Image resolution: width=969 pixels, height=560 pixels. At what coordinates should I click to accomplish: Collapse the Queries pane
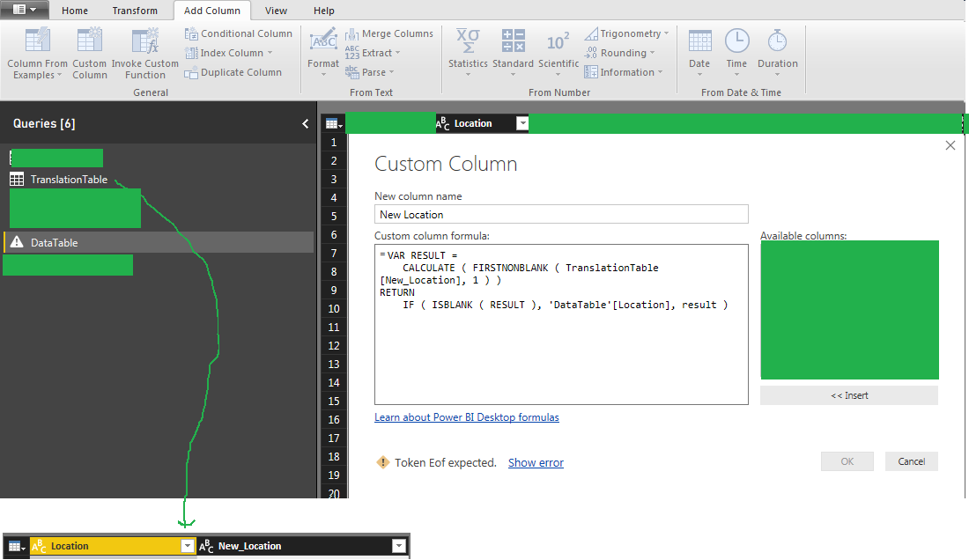(x=306, y=123)
